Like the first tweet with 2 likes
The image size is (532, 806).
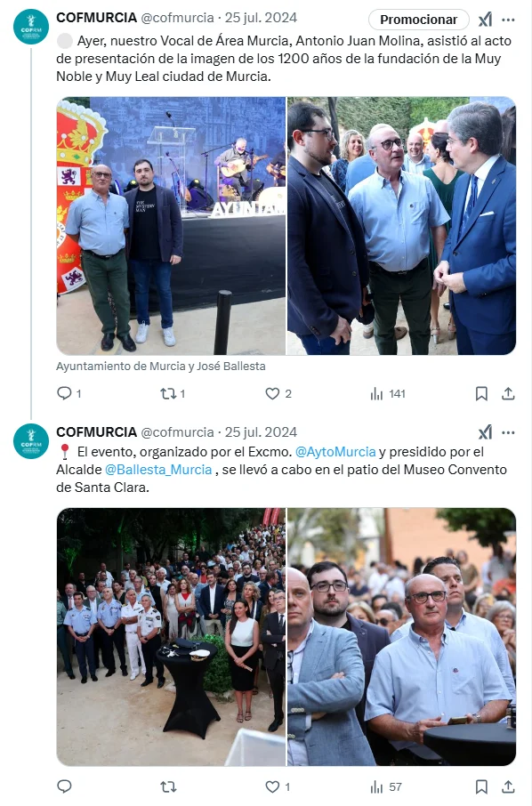[272, 394]
